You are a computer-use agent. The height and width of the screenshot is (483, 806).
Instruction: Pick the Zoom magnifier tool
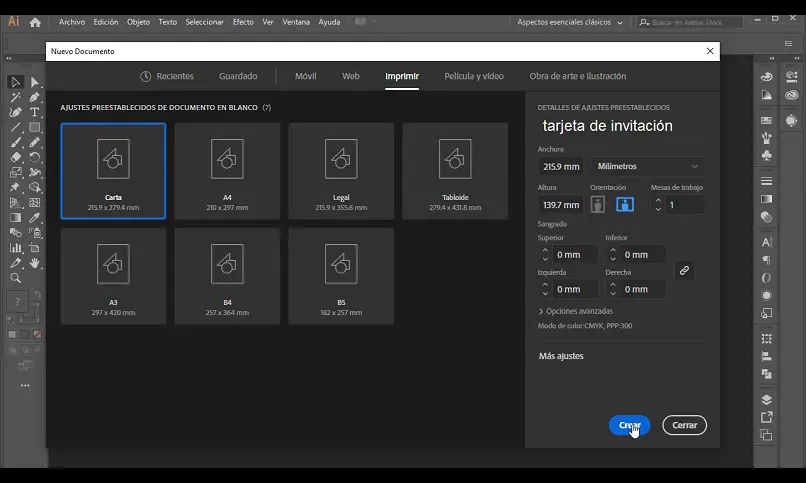[x=15, y=278]
